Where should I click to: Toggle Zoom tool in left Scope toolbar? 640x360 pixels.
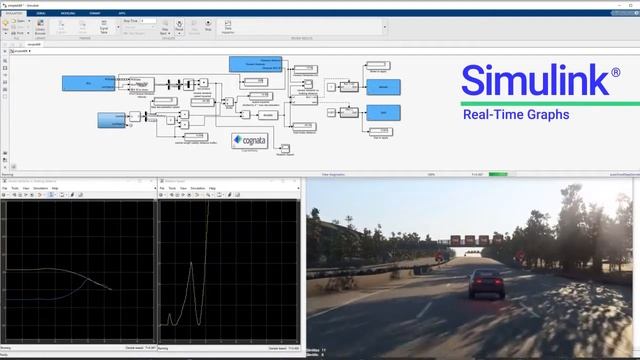[x=51, y=195]
